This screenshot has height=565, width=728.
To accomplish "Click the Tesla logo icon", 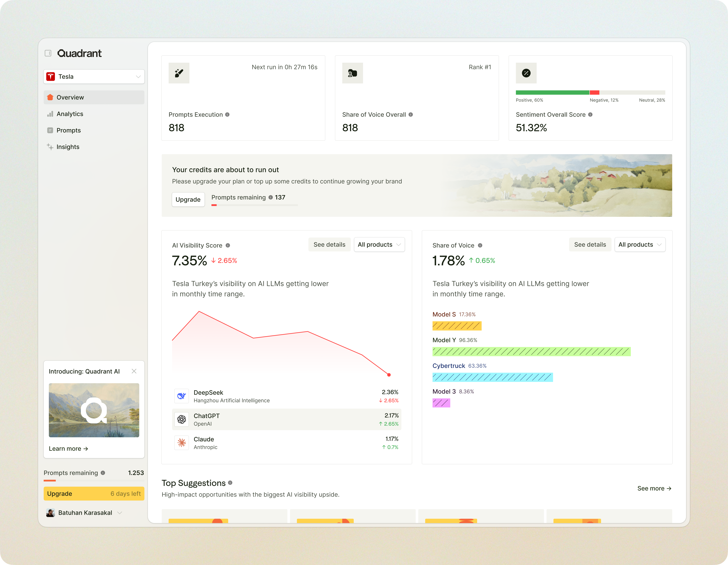I will [x=51, y=77].
